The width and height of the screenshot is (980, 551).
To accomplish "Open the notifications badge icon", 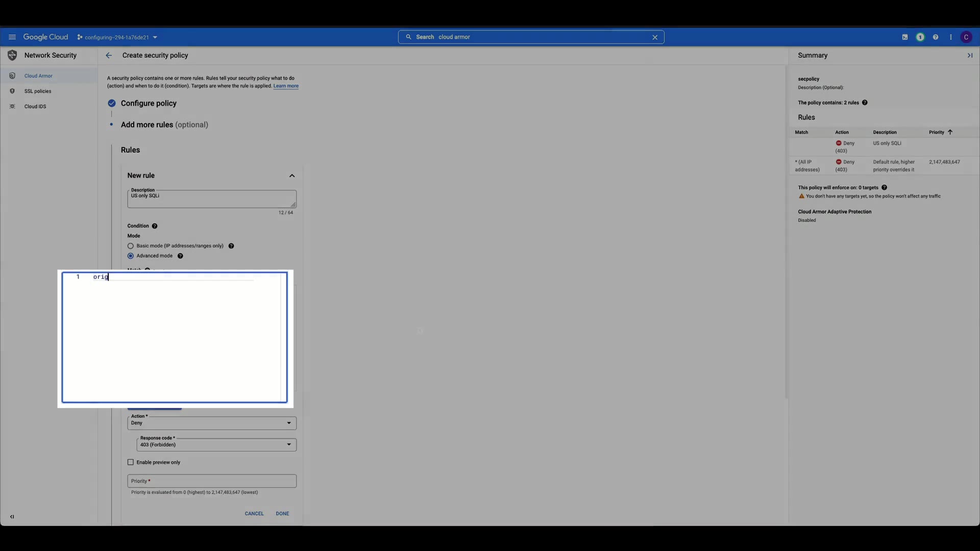I will click(x=920, y=37).
